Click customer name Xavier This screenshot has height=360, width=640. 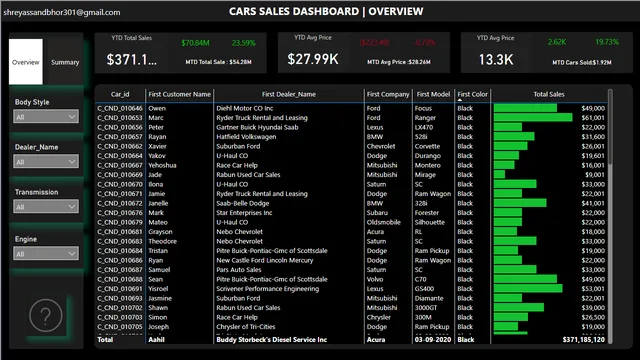(157, 146)
